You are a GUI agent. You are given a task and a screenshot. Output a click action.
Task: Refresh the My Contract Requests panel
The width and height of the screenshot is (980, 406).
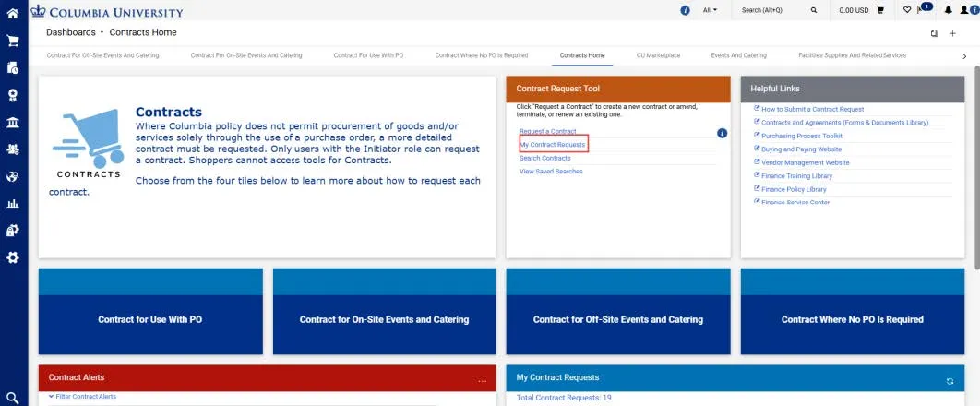[950, 381]
